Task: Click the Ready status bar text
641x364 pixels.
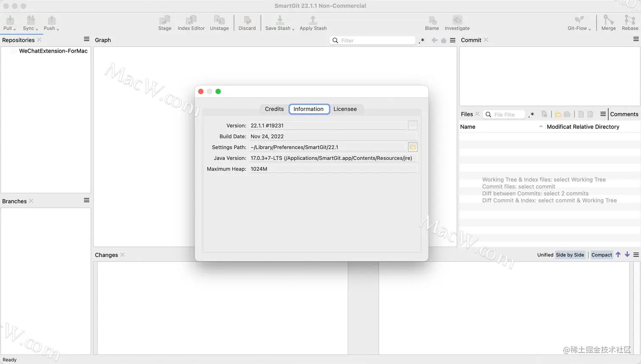Action: click(9, 360)
